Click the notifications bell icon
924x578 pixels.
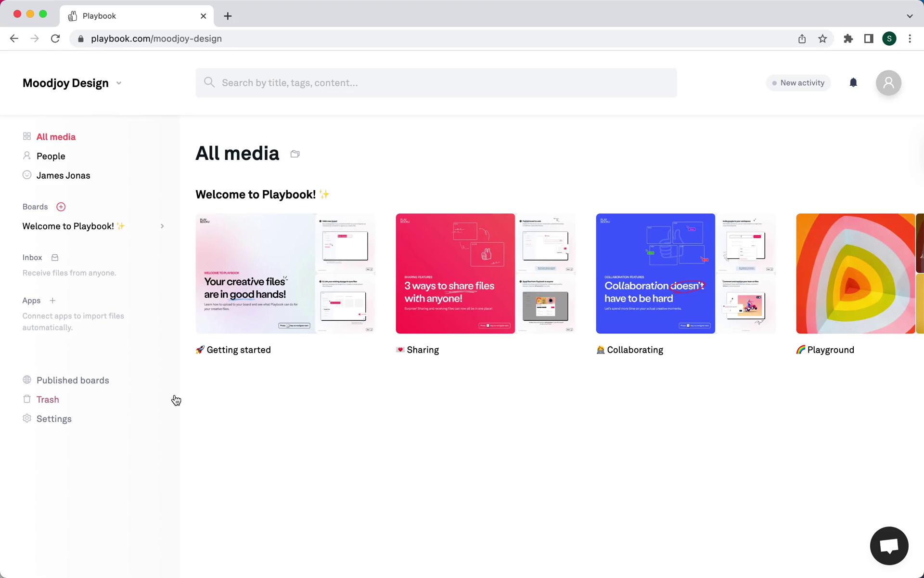coord(853,82)
